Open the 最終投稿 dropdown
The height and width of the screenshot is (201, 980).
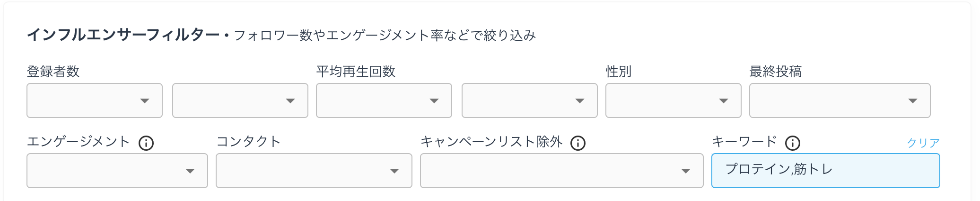[840, 100]
